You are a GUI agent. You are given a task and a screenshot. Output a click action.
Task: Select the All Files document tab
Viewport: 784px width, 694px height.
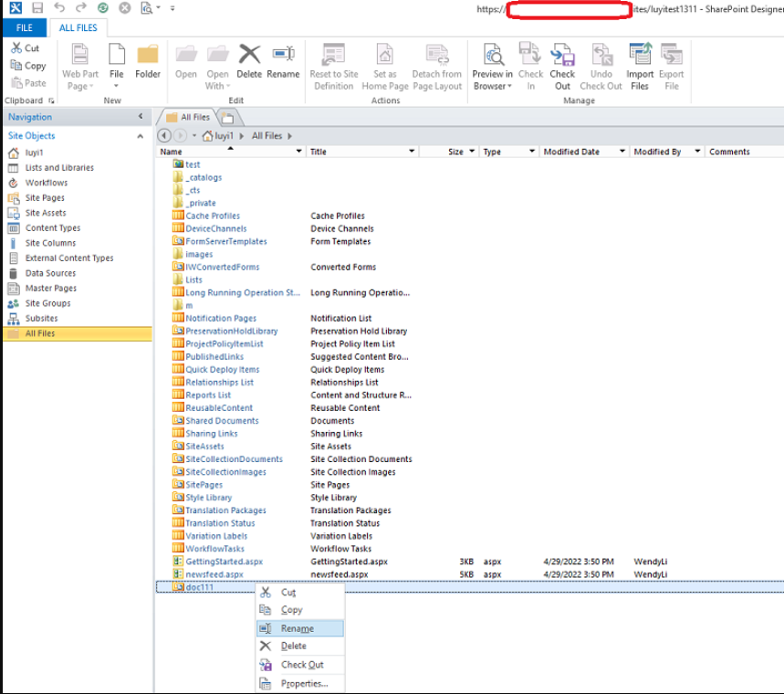[189, 117]
